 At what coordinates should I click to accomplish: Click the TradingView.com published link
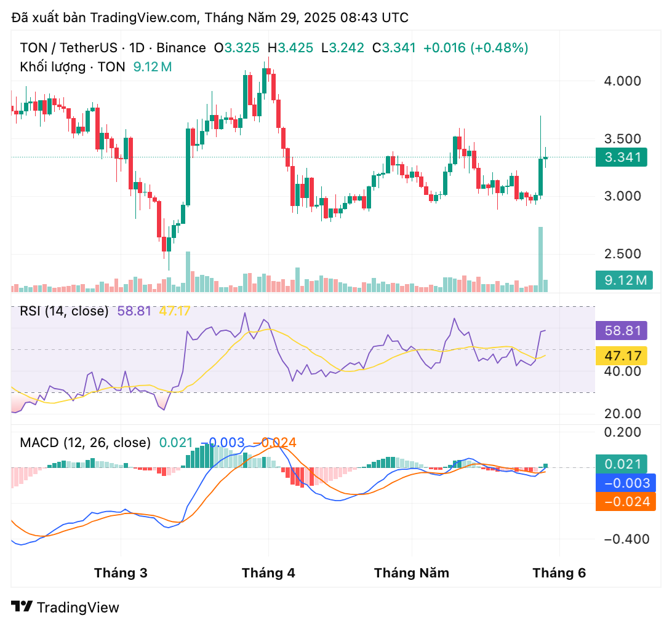point(142,18)
